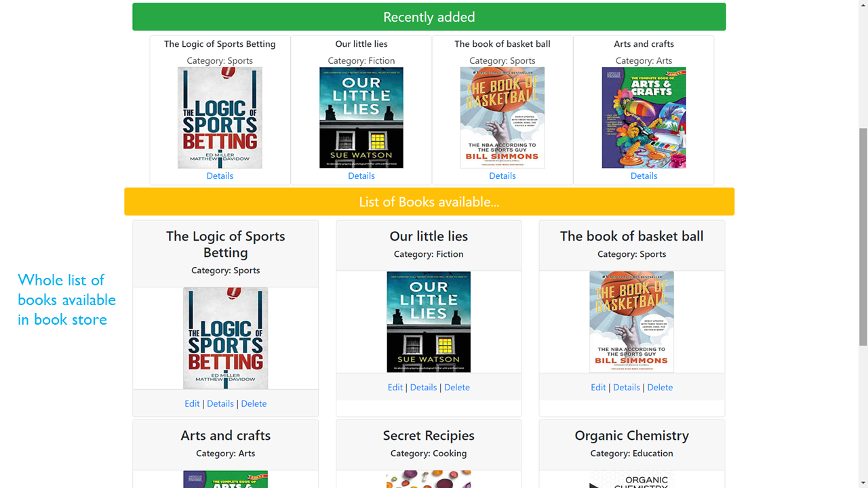868x488 pixels.
Task: Click the yellow List of Books available banner
Action: click(429, 202)
